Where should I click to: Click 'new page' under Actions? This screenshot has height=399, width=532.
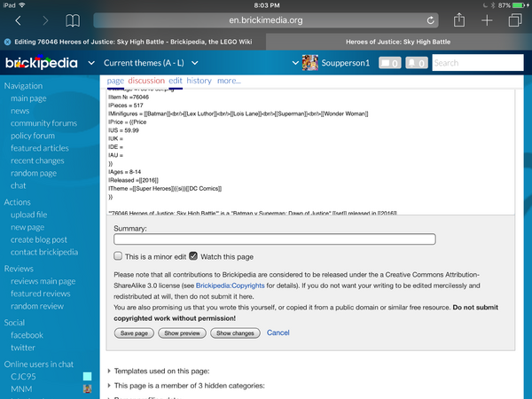coord(27,227)
